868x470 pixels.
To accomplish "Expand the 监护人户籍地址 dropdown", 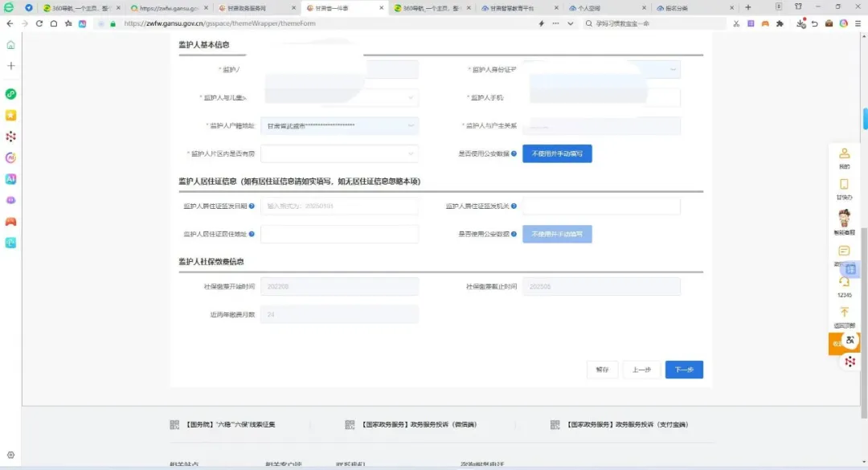I will [338, 126].
